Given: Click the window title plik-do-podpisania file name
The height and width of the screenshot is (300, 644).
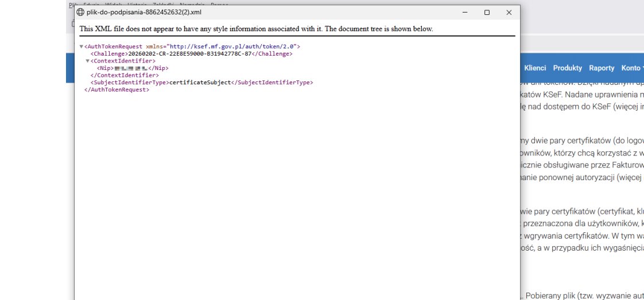Looking at the screenshot, I should (143, 12).
